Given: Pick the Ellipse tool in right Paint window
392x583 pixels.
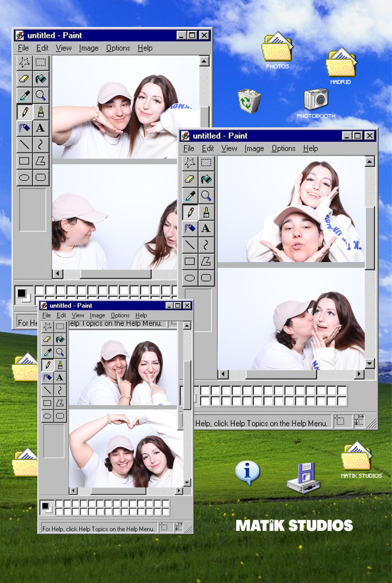Looking at the screenshot, I should pyautogui.click(x=190, y=278).
